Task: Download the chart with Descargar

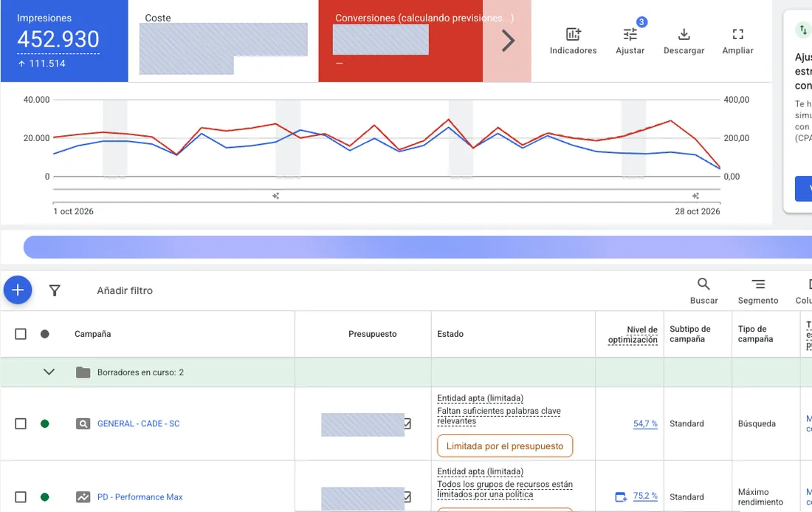Action: 684,41
